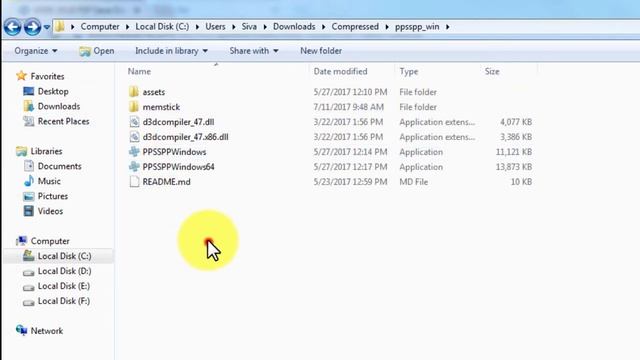The image size is (640, 360).
Task: Click the Favorites star icon
Action: click(21, 76)
